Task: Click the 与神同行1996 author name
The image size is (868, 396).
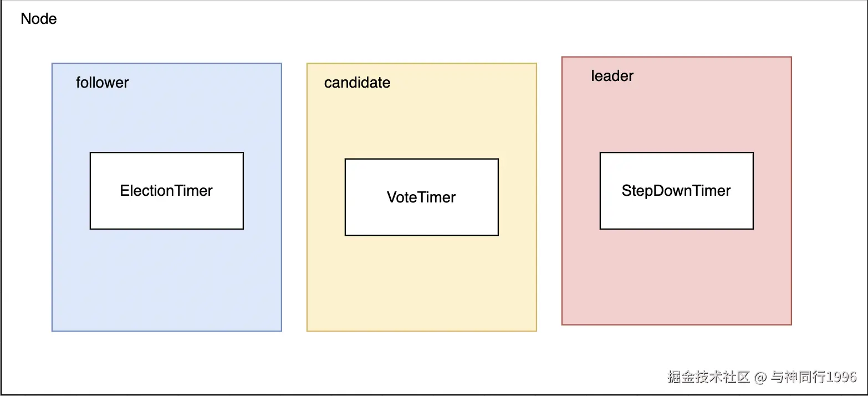Action: tap(814, 377)
